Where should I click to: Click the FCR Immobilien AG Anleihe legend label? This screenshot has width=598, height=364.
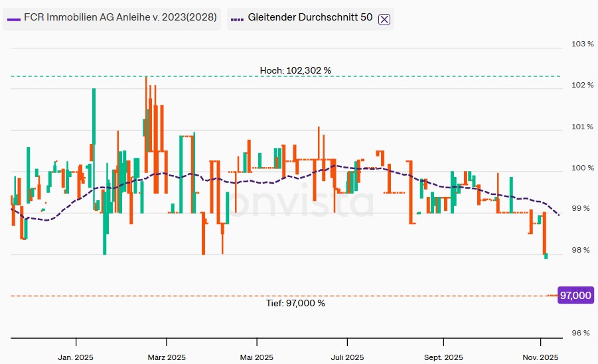120,18
